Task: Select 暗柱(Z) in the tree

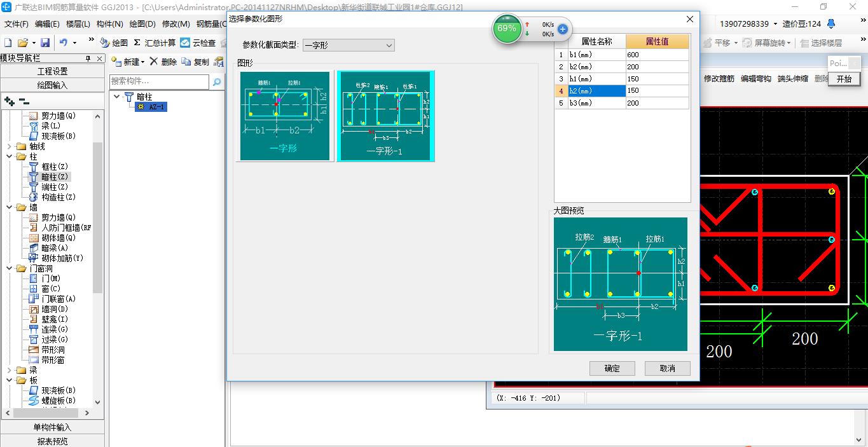Action: (x=55, y=177)
